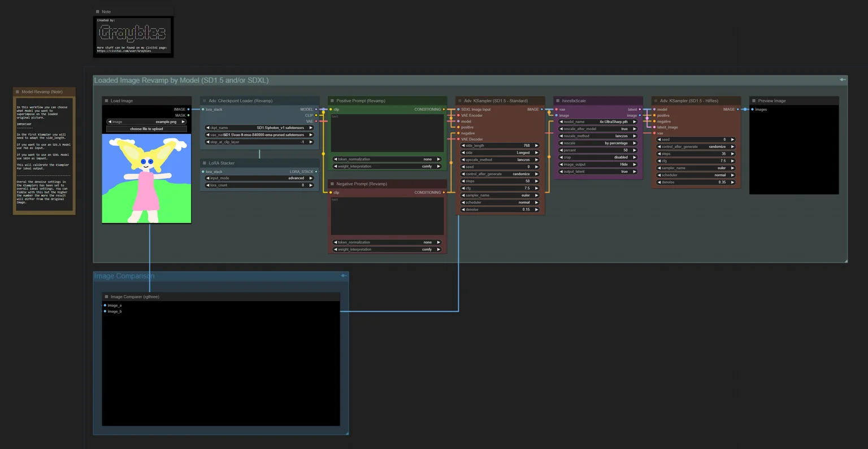Toggle image_output Hide setting in hiresfixScale
This screenshot has height=449, width=868.
pyautogui.click(x=598, y=164)
